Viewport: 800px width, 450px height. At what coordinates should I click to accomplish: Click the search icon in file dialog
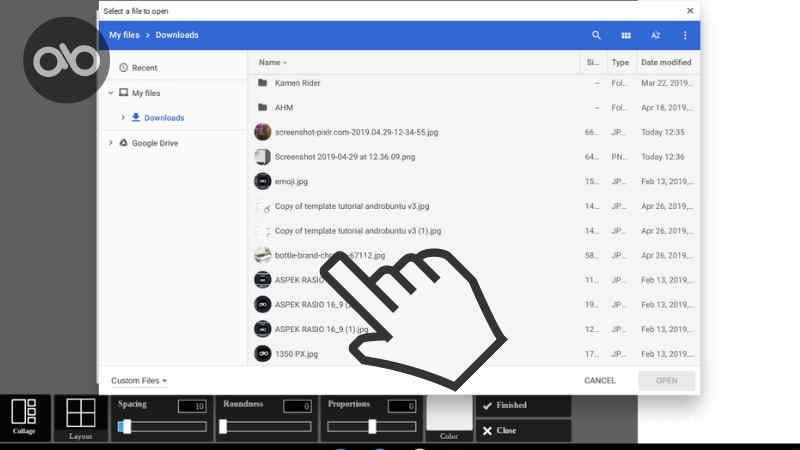tap(597, 35)
